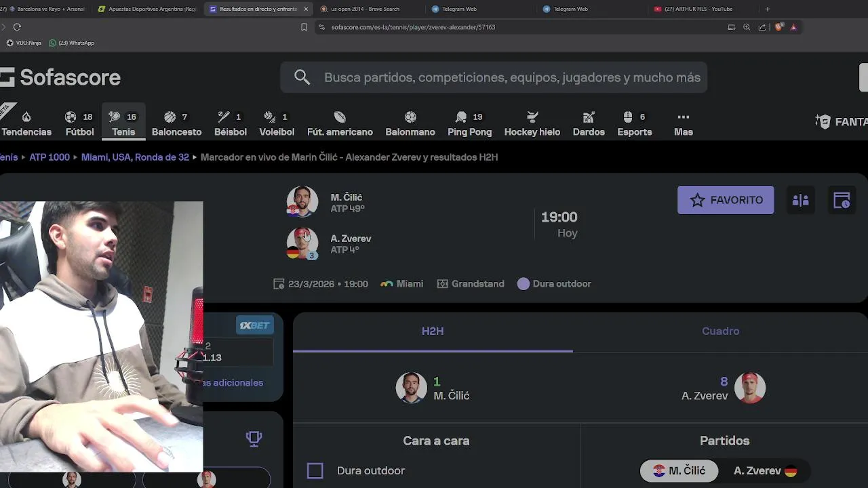Open the Fantasy section icon
The height and width of the screenshot is (488, 868).
[x=823, y=122]
